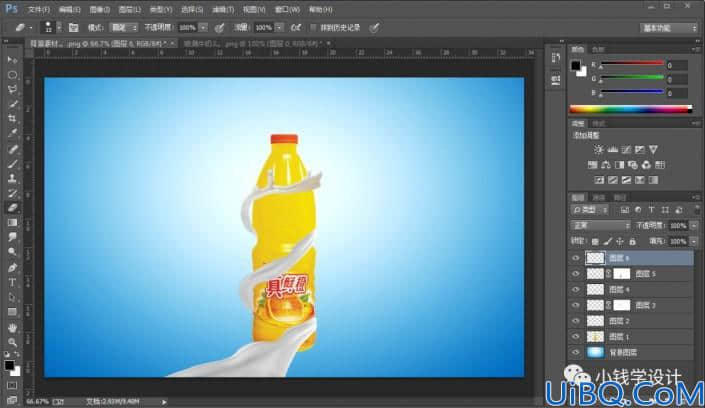705x408 pixels.
Task: Hide layer 图层 2 with eye icon
Action: pyautogui.click(x=576, y=321)
